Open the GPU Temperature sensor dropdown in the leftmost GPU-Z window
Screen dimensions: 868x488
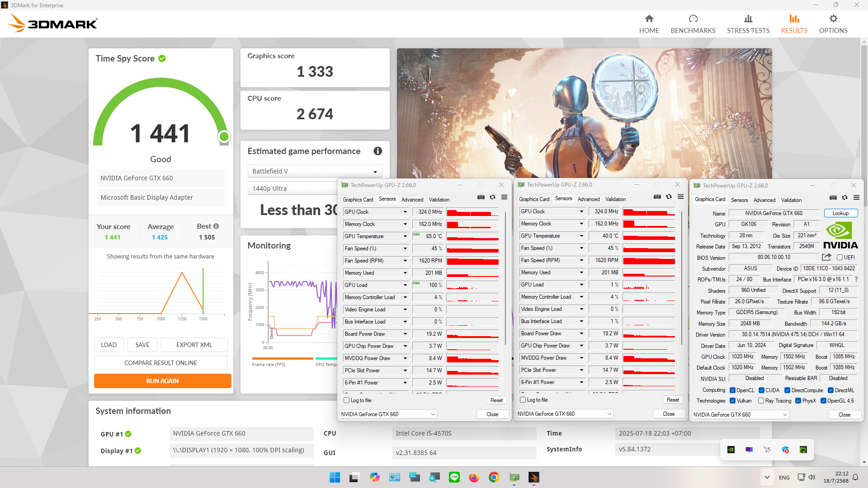(x=405, y=236)
